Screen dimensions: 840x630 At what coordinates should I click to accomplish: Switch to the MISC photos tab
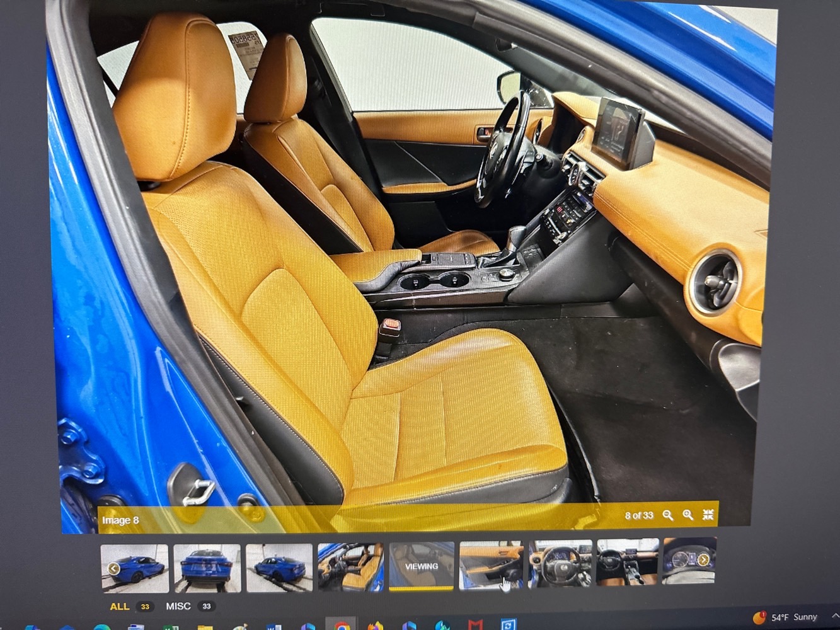178,606
